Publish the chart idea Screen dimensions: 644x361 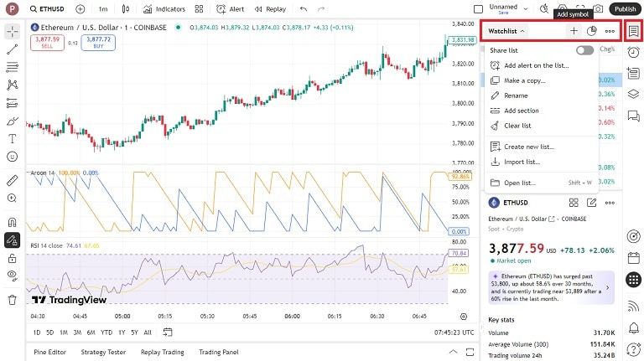pyautogui.click(x=625, y=9)
